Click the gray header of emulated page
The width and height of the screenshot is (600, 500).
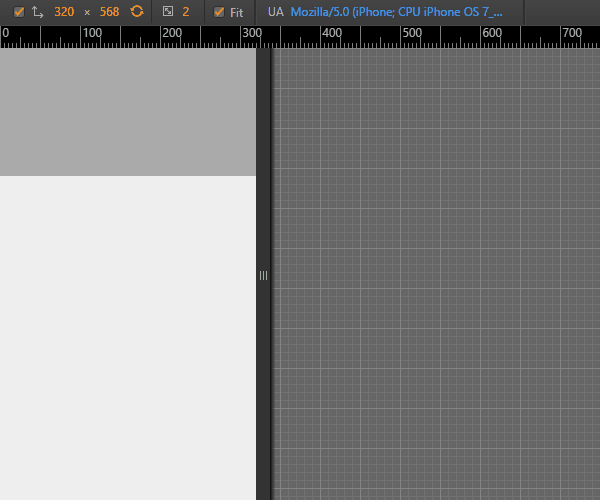[128, 112]
